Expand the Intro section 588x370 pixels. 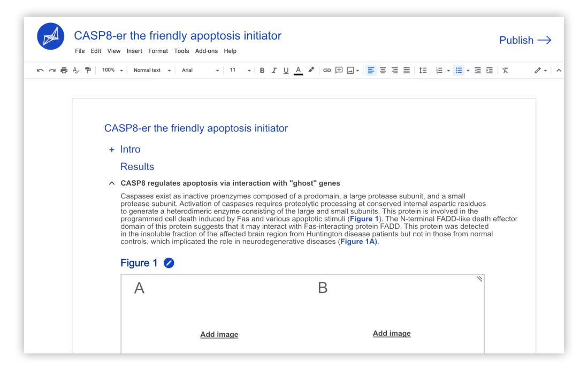(x=112, y=150)
